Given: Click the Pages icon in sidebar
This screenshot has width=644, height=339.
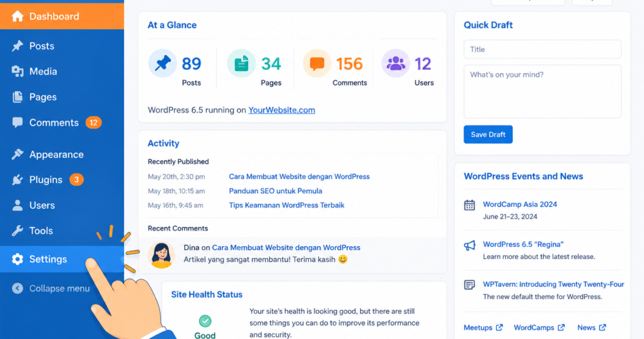Looking at the screenshot, I should [x=17, y=97].
